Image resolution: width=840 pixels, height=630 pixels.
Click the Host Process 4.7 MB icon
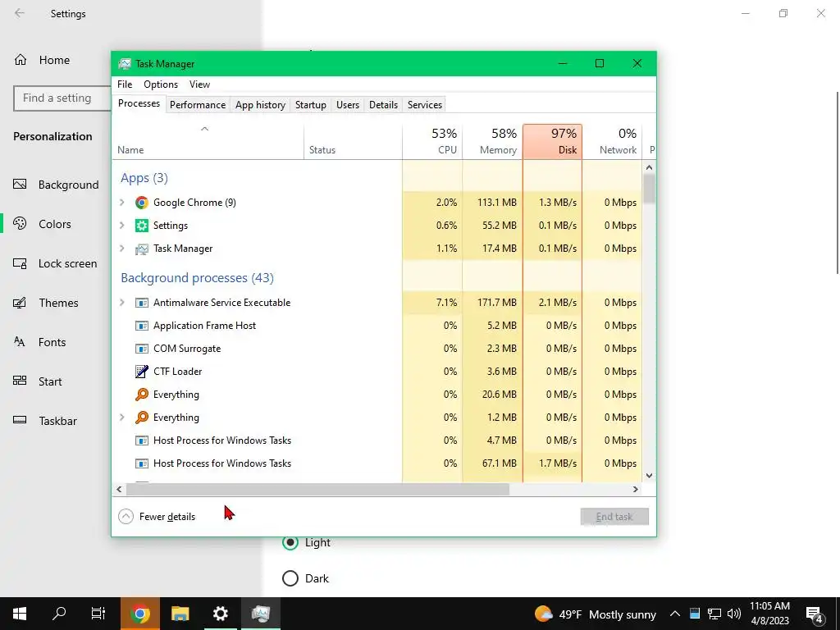[141, 441]
